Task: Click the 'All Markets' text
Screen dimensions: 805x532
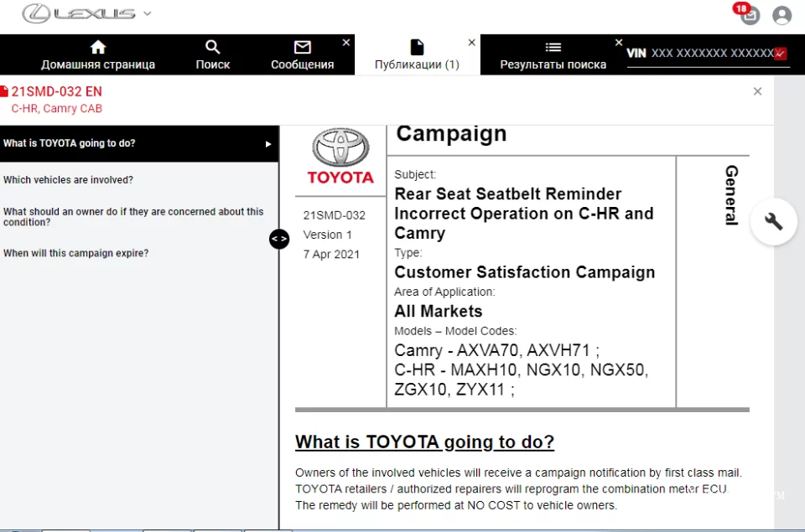Action: click(x=439, y=312)
